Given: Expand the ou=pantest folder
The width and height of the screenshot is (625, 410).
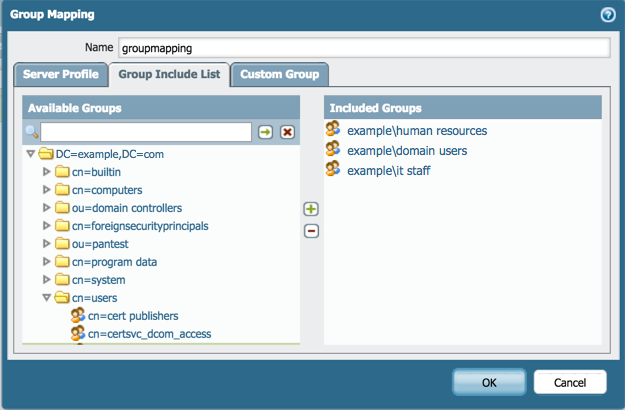Looking at the screenshot, I should (x=46, y=244).
